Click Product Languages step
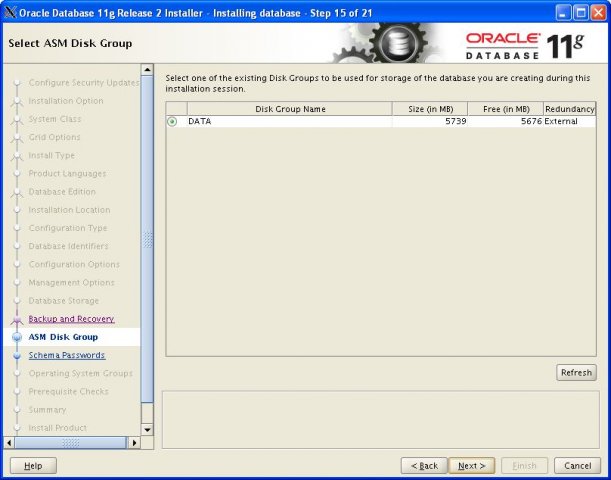 (x=67, y=173)
